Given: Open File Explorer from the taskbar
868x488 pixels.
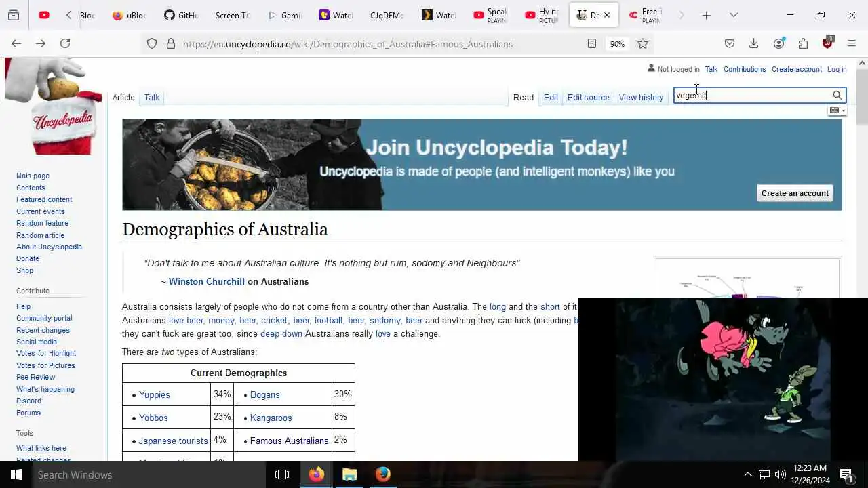Looking at the screenshot, I should (349, 474).
